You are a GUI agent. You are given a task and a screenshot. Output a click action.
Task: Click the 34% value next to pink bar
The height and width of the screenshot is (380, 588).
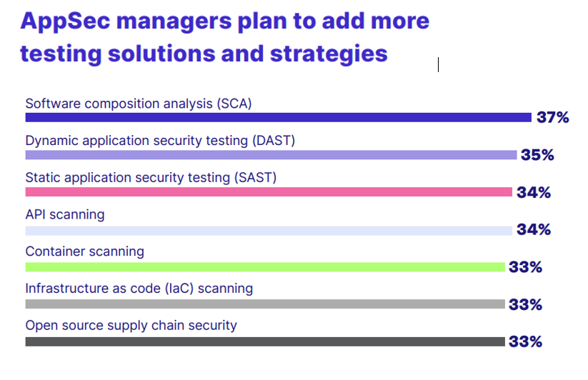(534, 193)
